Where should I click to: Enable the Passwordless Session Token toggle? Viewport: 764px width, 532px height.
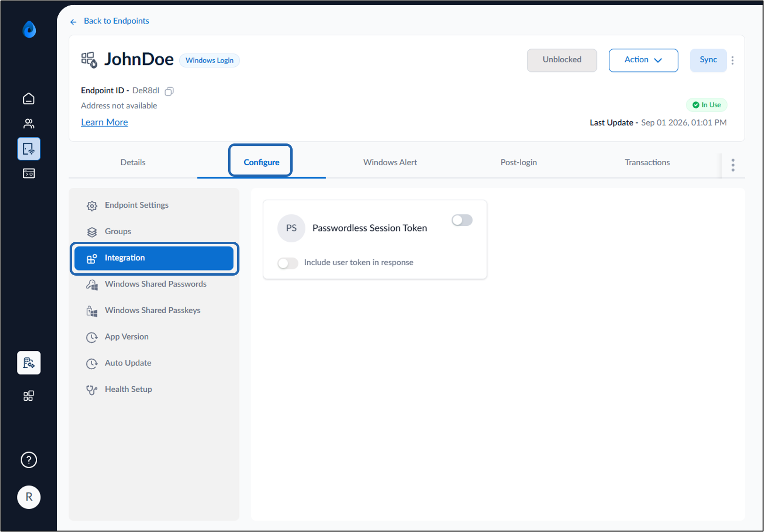[462, 220]
